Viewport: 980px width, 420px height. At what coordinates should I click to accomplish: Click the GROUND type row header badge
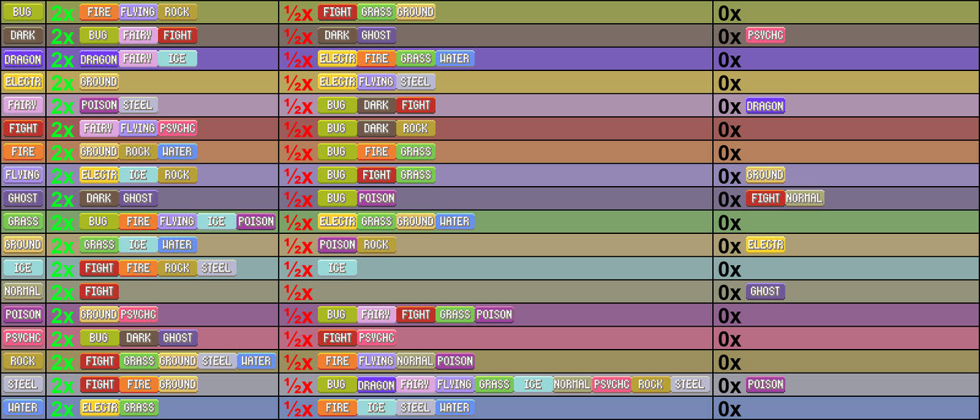coord(23,245)
